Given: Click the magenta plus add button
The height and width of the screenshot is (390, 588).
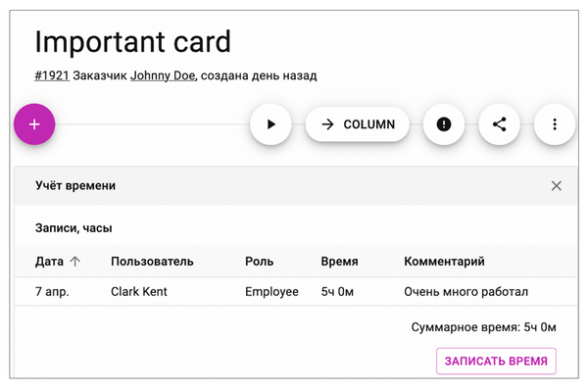Looking at the screenshot, I should coord(34,124).
